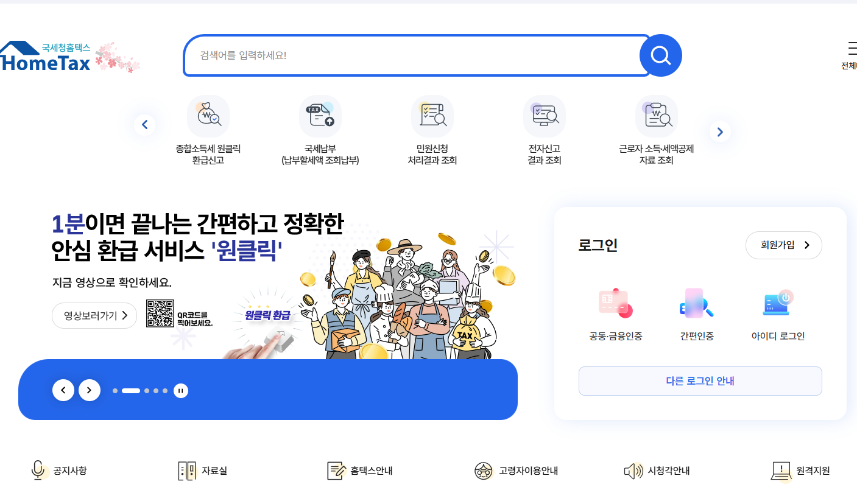Select the 간편인증 login icon
Viewport: 857px width, 504px height.
697,303
